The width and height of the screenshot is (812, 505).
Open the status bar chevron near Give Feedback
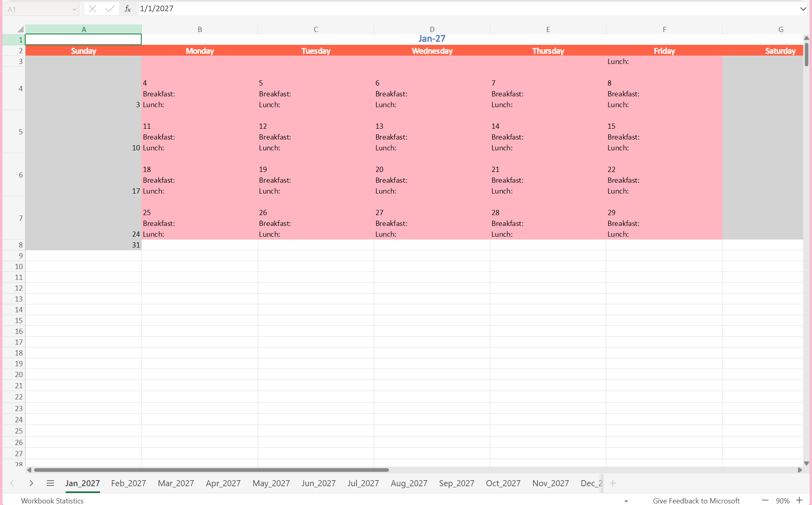coord(626,501)
